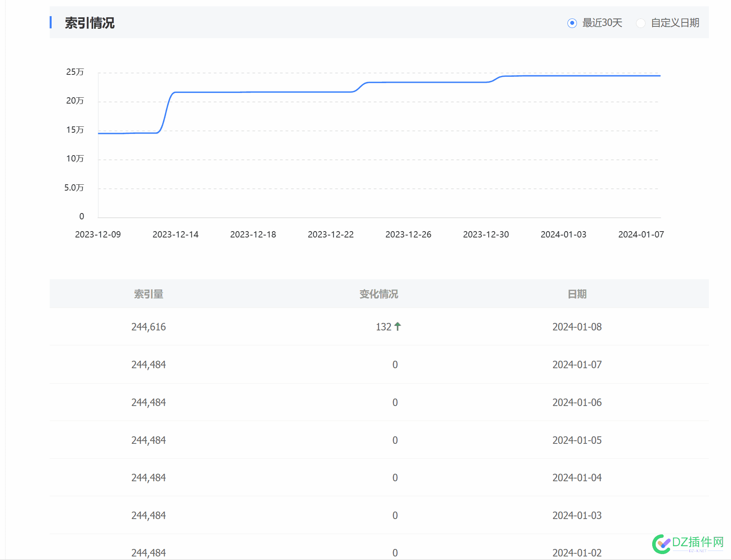Click the 索引量 column header
Screen dimensions: 731x560
point(149,294)
